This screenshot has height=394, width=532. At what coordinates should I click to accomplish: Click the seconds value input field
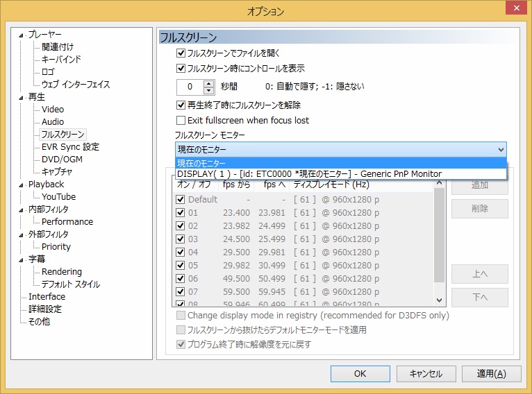(190, 87)
